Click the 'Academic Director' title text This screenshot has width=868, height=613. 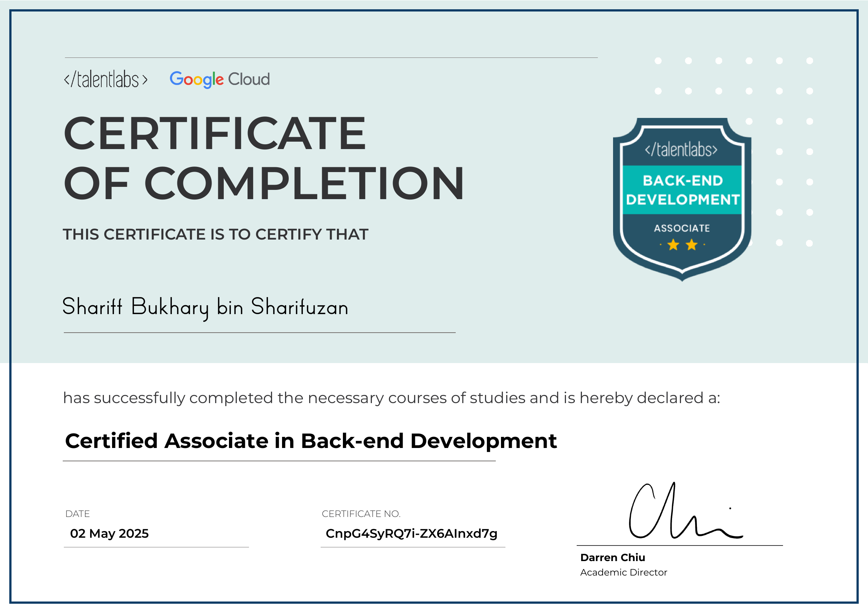623,573
